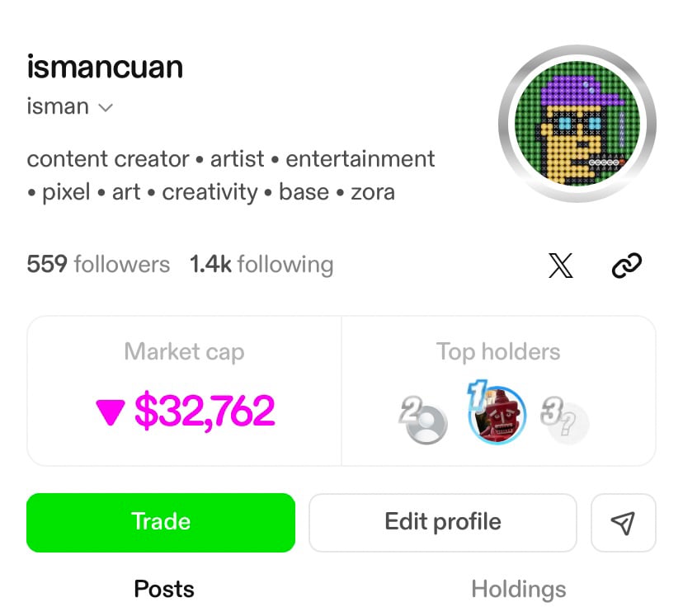This screenshot has width=683, height=616.
Task: Click the $32,762 market cap value
Action: 205,411
